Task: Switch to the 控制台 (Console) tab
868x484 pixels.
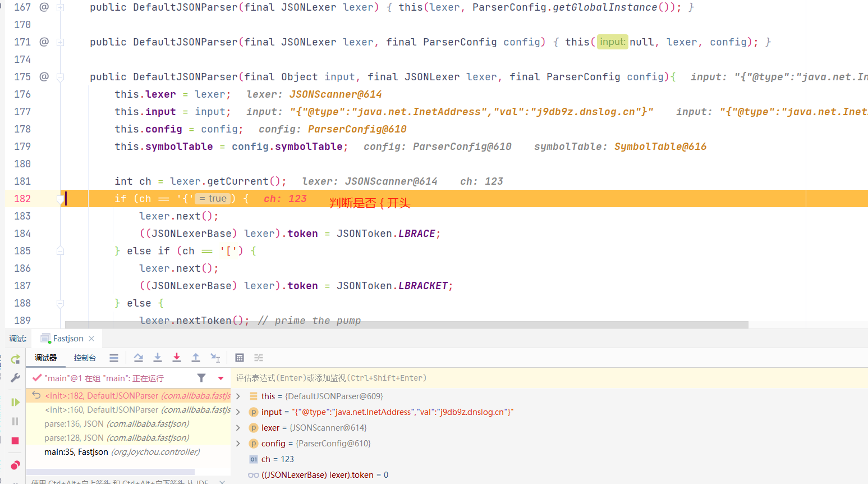Action: point(85,358)
